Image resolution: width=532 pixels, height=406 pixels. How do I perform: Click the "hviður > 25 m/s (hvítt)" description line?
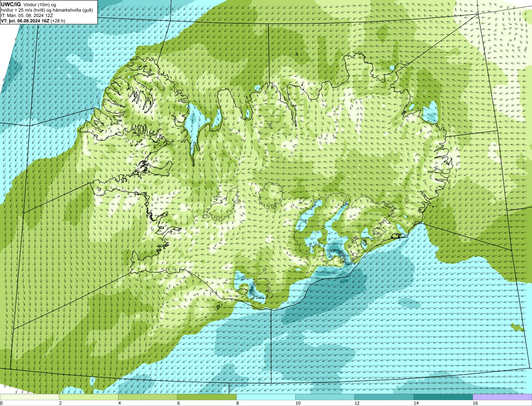47,10
